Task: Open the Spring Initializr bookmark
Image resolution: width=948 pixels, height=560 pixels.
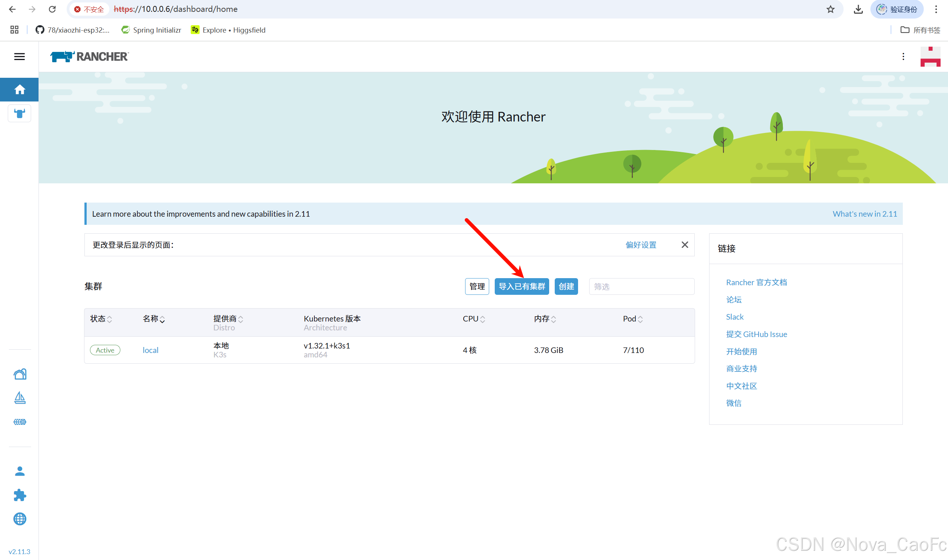Action: [151, 30]
